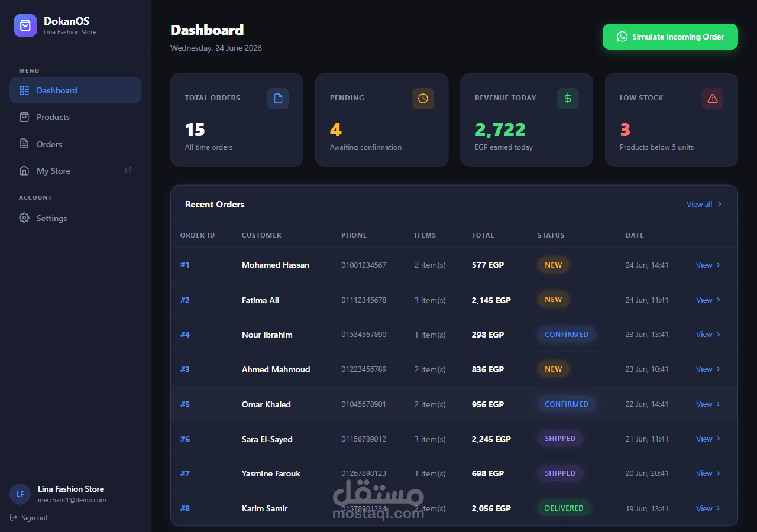Click customer name Ahmed Mahmoud

coord(276,369)
